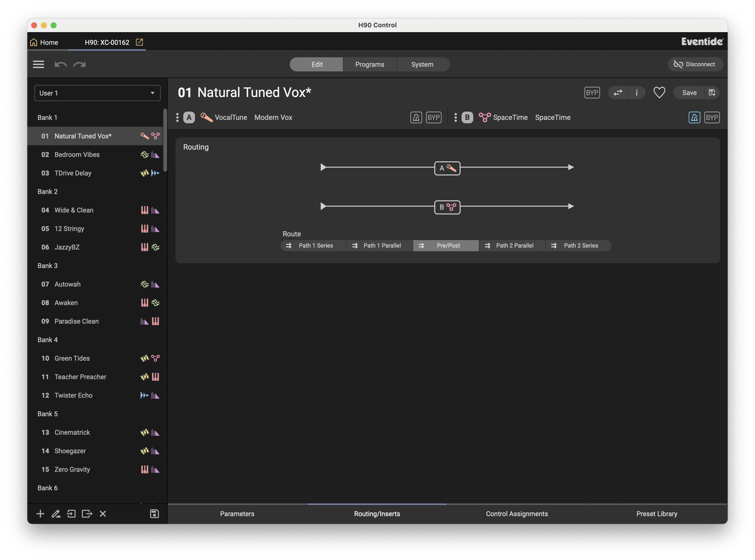Click the redo arrow
755x560 pixels.
tap(80, 64)
